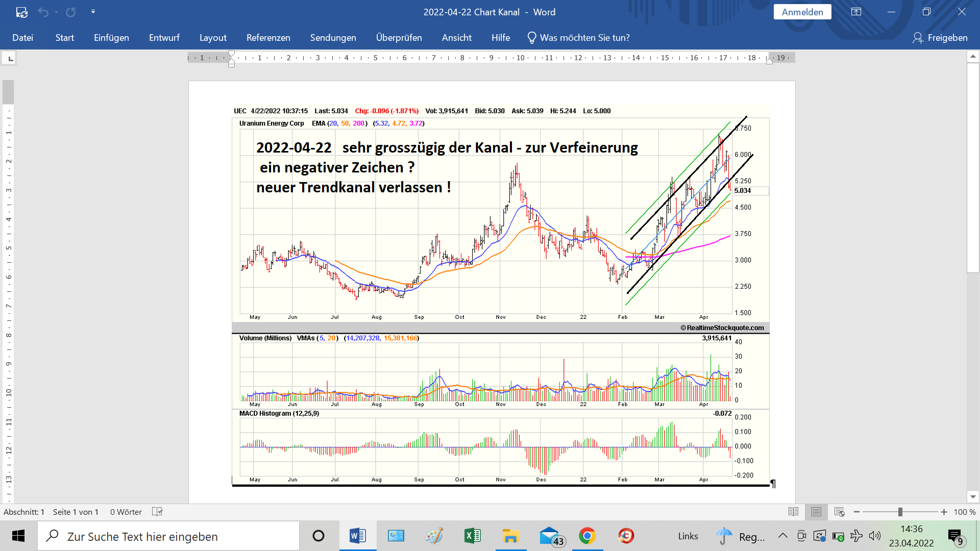
Task: Click the Chrome icon in the taskbar
Action: [587, 536]
